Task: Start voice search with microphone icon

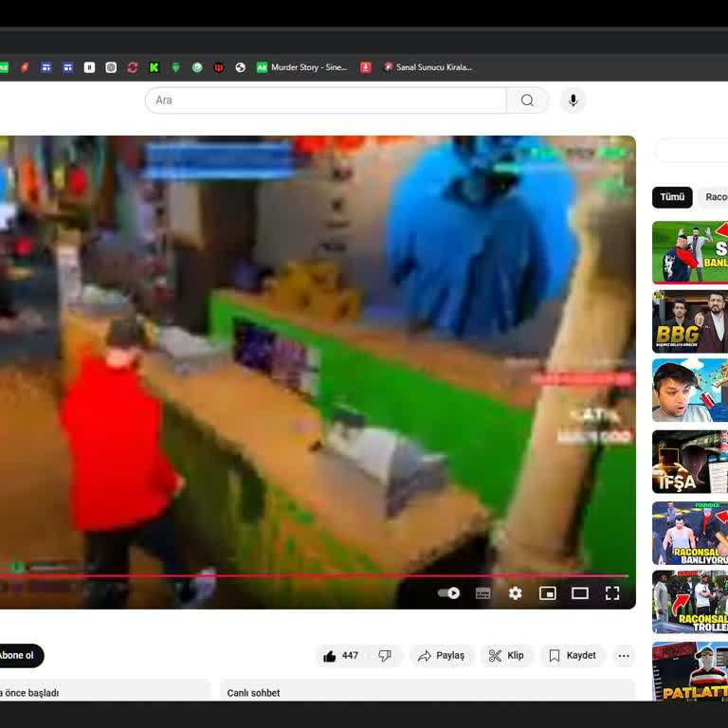Action: tap(573, 100)
